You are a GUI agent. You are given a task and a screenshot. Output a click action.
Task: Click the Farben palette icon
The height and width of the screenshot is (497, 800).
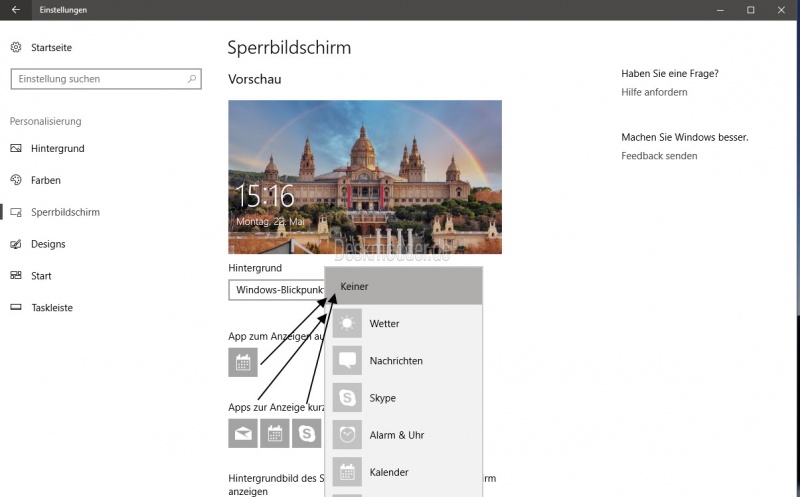pos(16,180)
